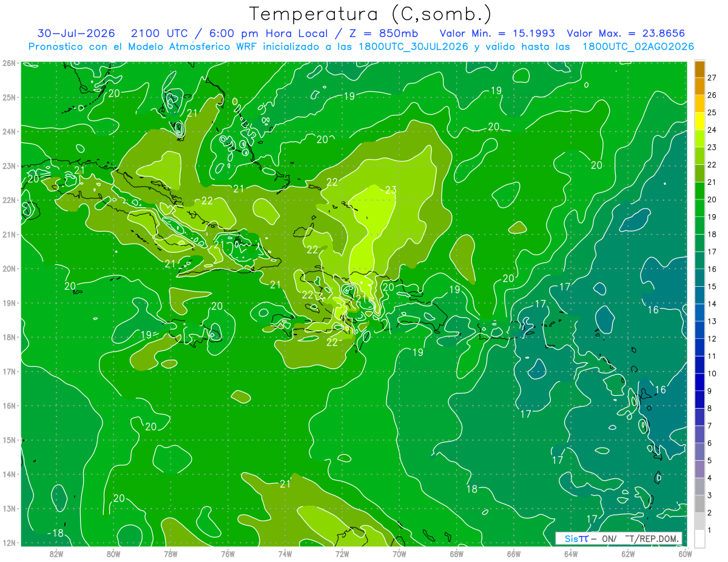This screenshot has height=562, width=728.
Task: Click the "60W" longitude axis label
Action: tap(686, 553)
